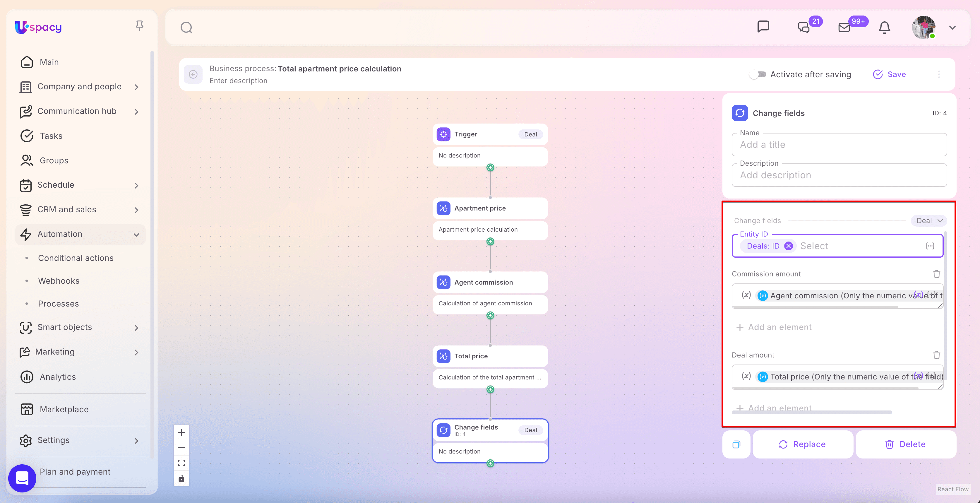This screenshot has width=980, height=503.
Task: Add an element under Commission amount
Action: click(774, 327)
